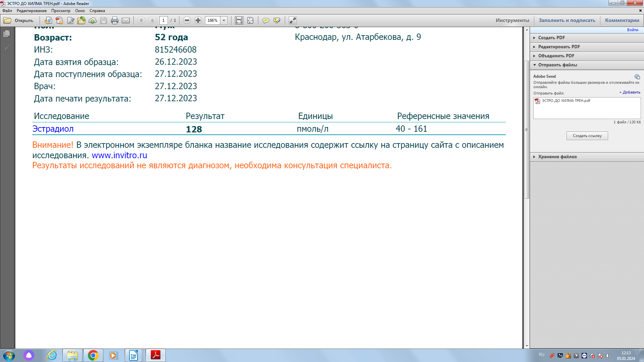
Task: Open the Просмотр menu
Action: point(61,11)
